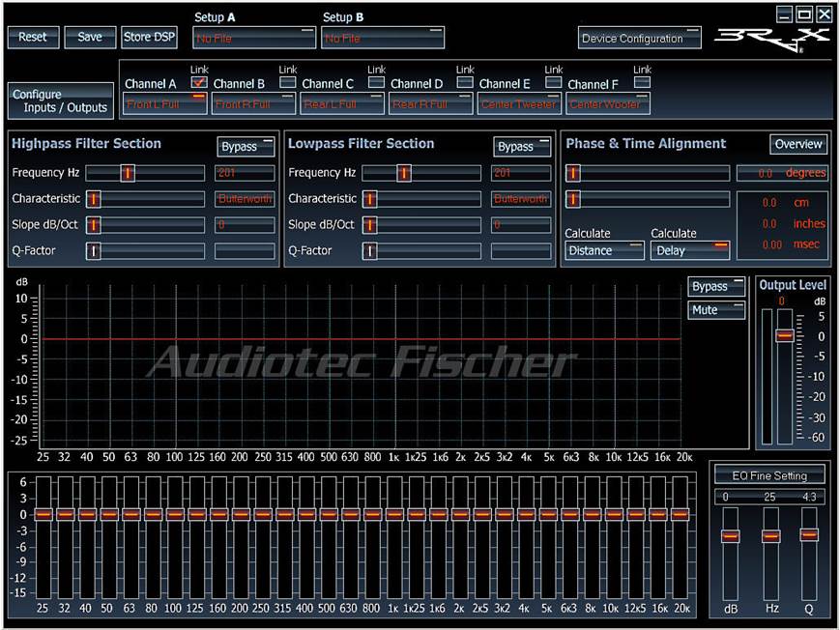Enable the Channel E Link checkbox
This screenshot has width=840, height=630.
pos(553,82)
